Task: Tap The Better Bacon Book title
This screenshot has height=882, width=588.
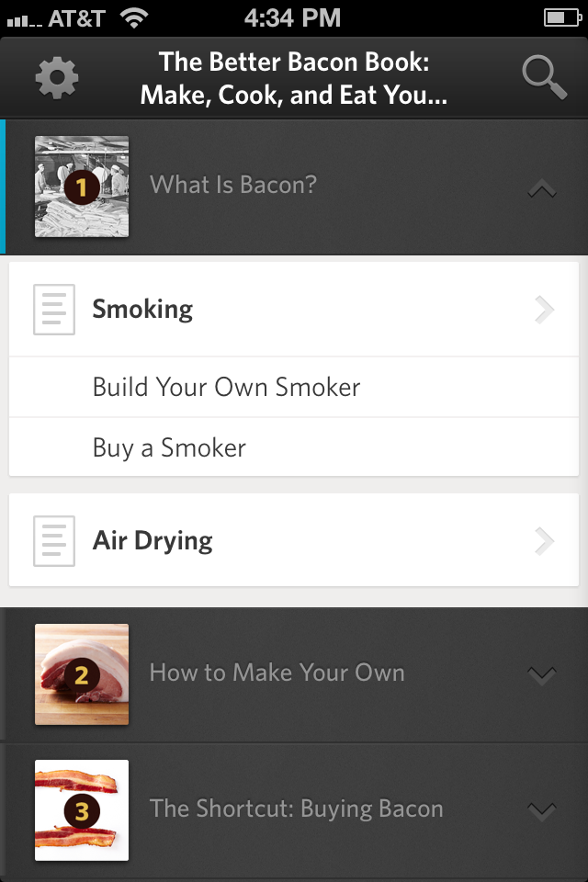Action: pos(294,78)
